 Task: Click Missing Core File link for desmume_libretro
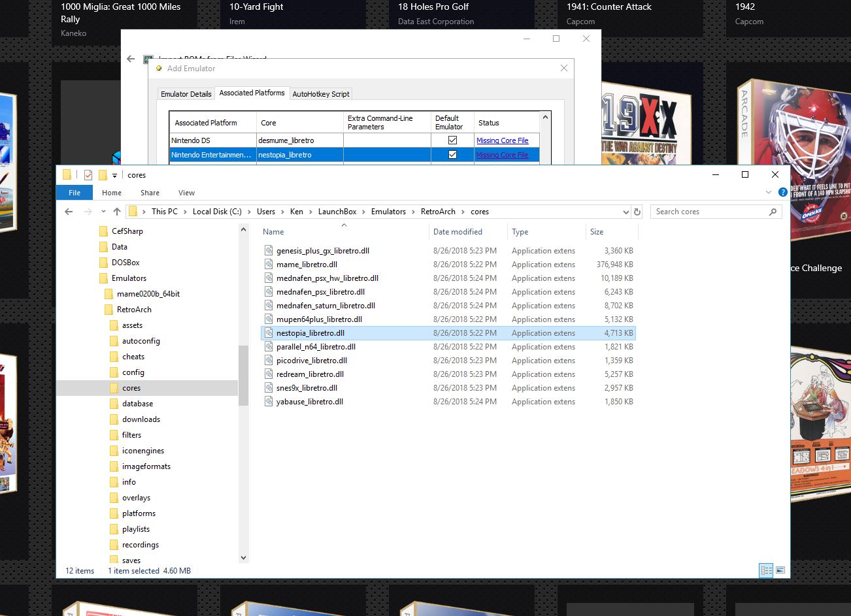tap(502, 140)
